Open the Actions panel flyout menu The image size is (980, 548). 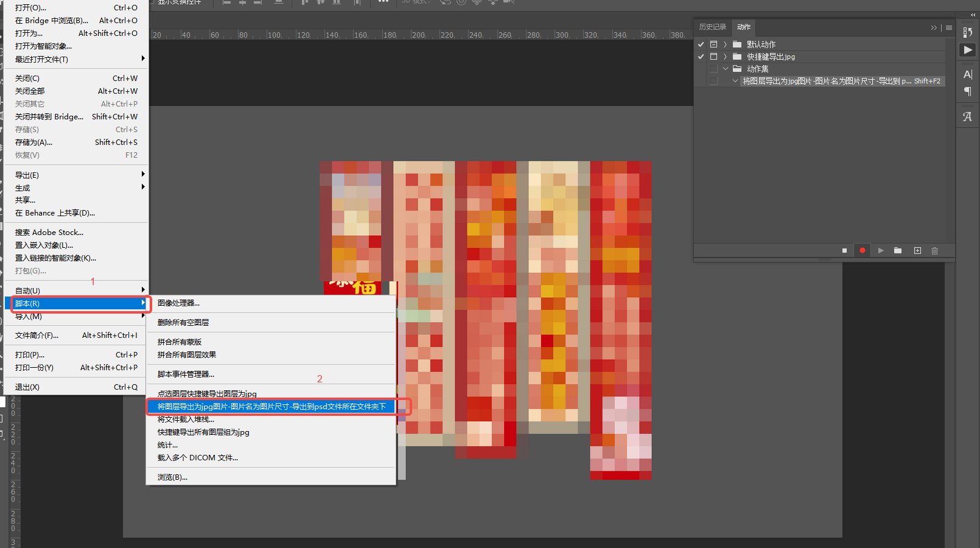coord(949,27)
